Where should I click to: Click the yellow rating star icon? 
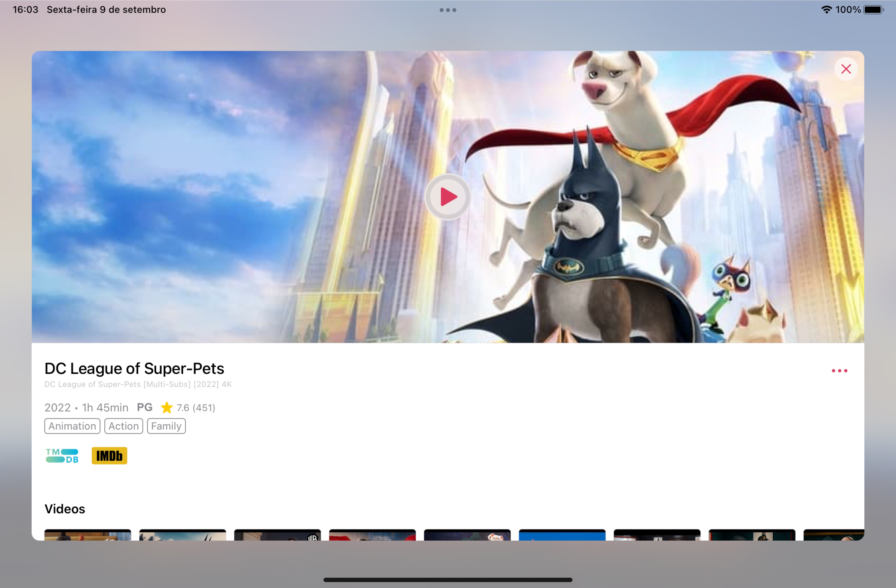166,407
